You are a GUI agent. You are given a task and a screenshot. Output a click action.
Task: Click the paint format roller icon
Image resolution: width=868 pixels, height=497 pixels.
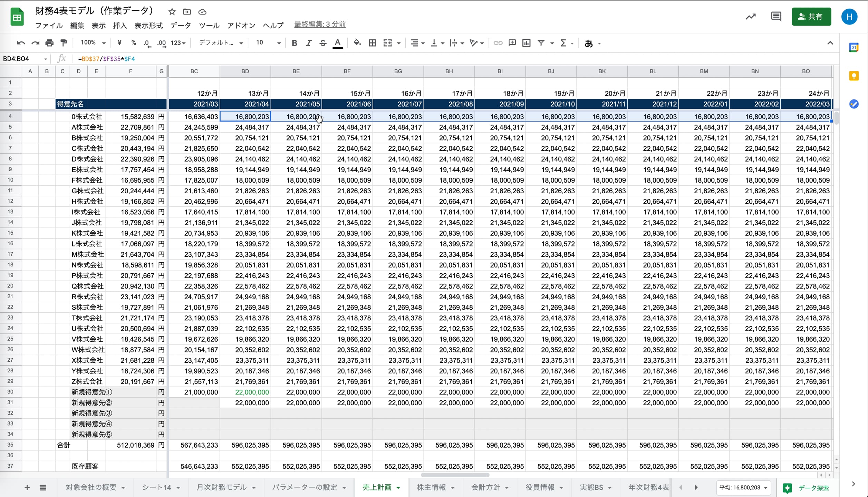point(64,43)
